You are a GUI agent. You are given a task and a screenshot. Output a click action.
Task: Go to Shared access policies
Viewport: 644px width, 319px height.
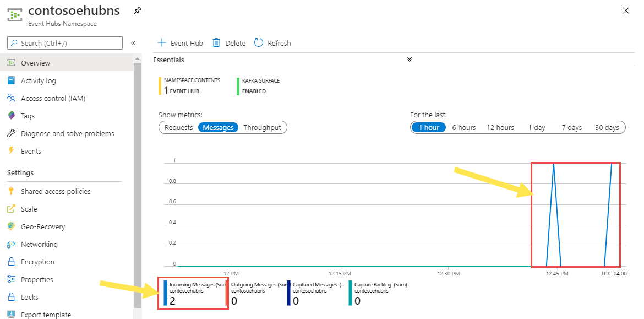point(55,191)
